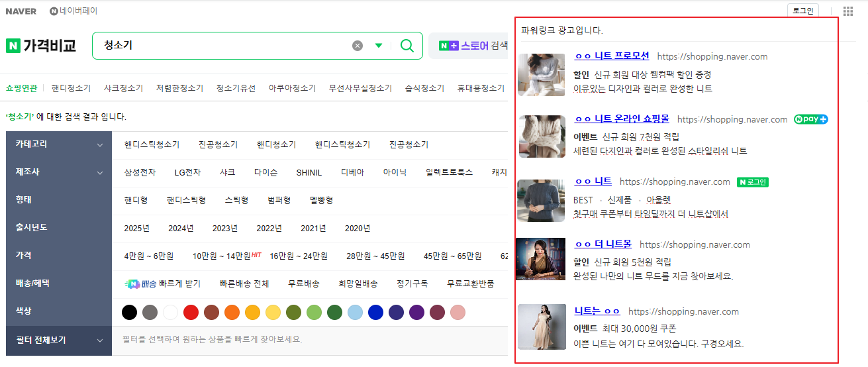Clear the search field with X icon
Viewport: 868px width, 367px height.
click(358, 46)
